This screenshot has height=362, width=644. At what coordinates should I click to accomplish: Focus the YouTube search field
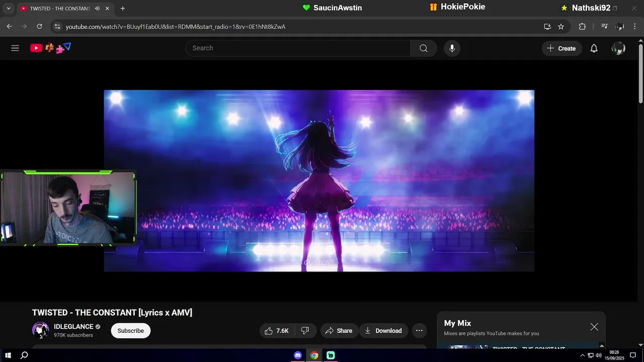[x=298, y=48]
